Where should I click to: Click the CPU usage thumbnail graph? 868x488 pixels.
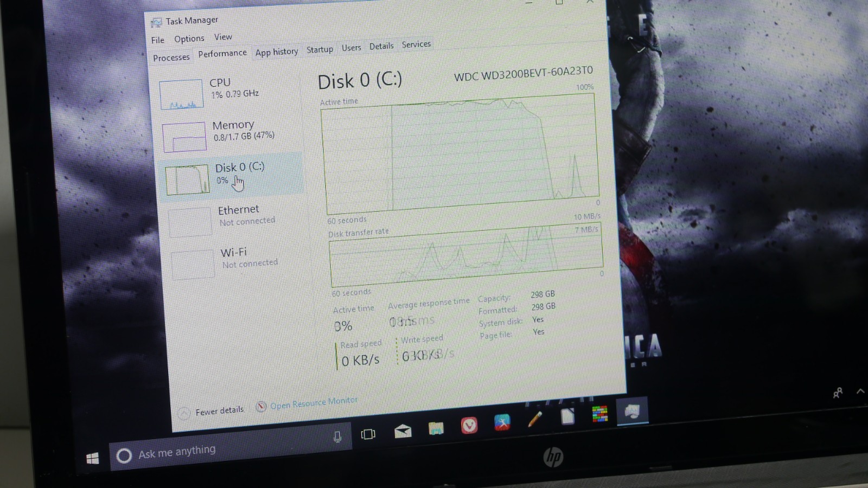tap(181, 95)
